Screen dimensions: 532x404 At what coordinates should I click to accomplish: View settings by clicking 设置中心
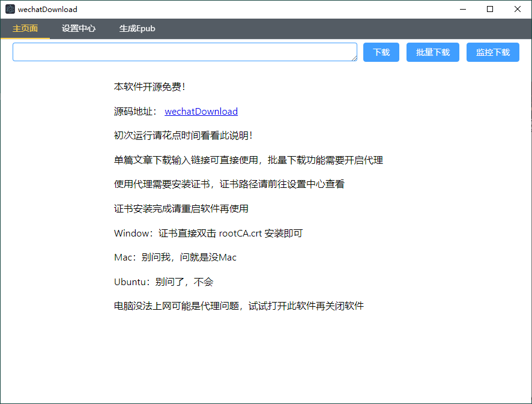78,28
